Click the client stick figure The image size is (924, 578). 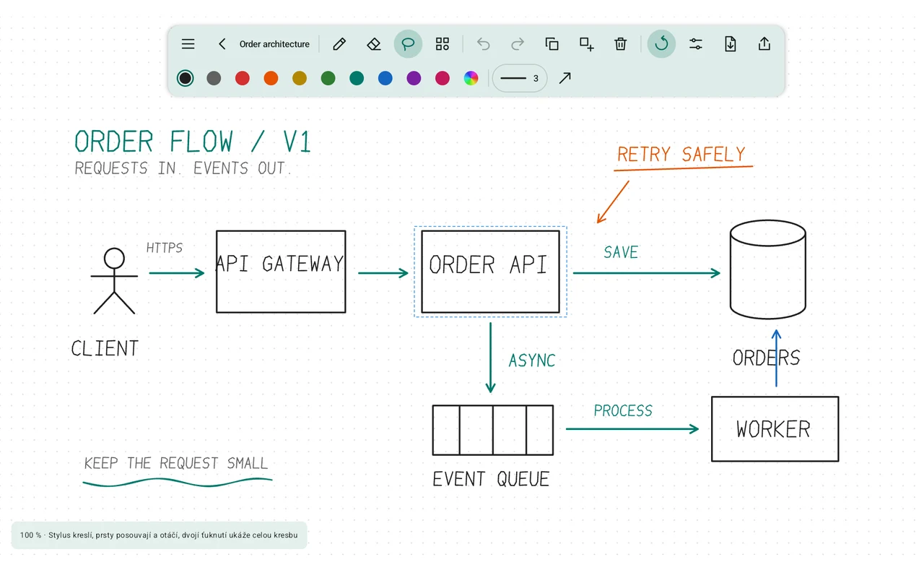pos(114,280)
